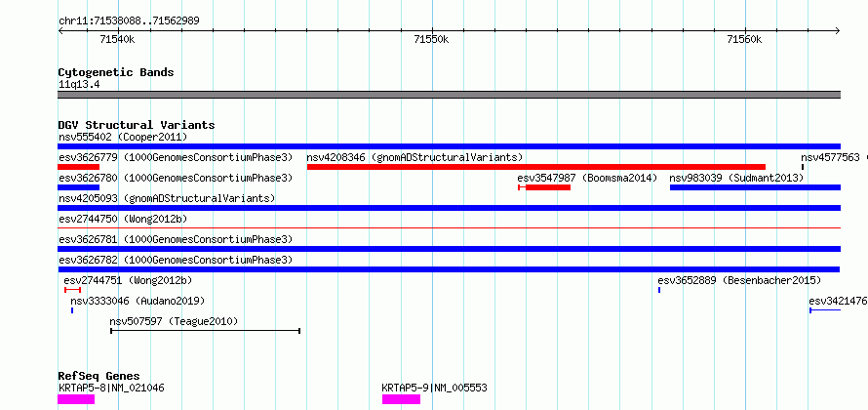Open the KRTAP5-9|NM_005553 gene label

[435, 388]
